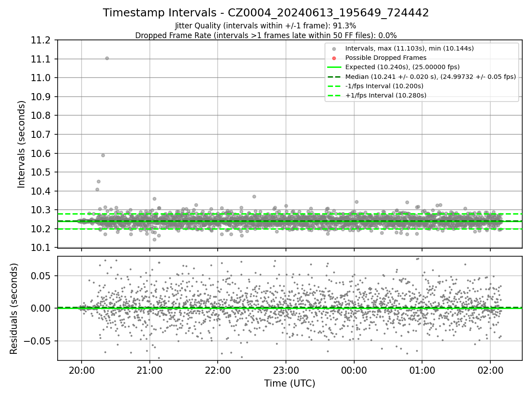The height and width of the screenshot is (399, 532).
Task: Click the outlier data point near 11.1 seconds
Action: 107,58
